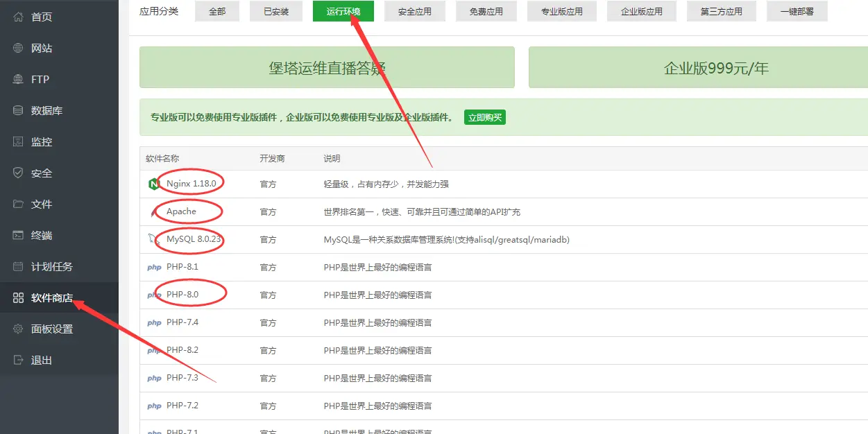Click the 企业版999元/年 banner
The height and width of the screenshot is (434, 868).
(x=698, y=67)
